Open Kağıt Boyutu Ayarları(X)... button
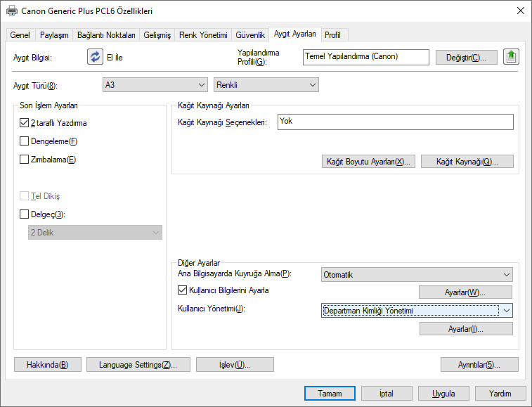This screenshot has width=532, height=407. pos(368,162)
